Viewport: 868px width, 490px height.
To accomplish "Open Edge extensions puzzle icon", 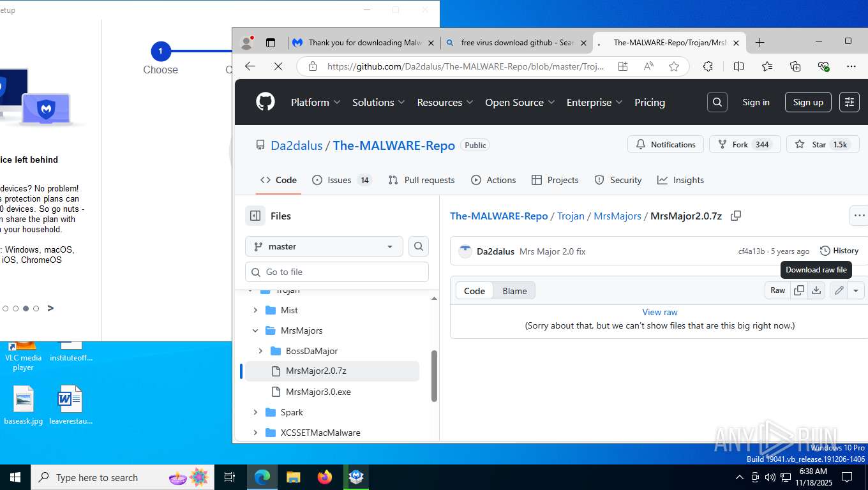I will point(708,66).
